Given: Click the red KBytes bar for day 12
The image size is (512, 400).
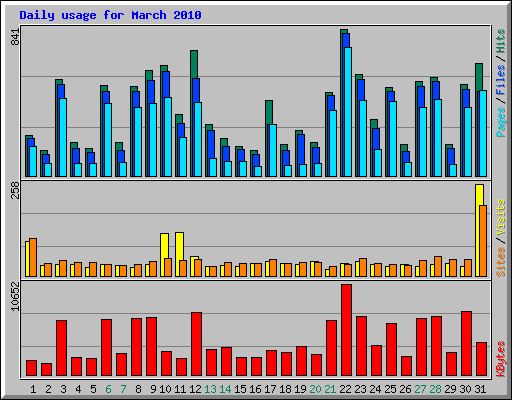Looking at the screenshot, I should [x=196, y=344].
